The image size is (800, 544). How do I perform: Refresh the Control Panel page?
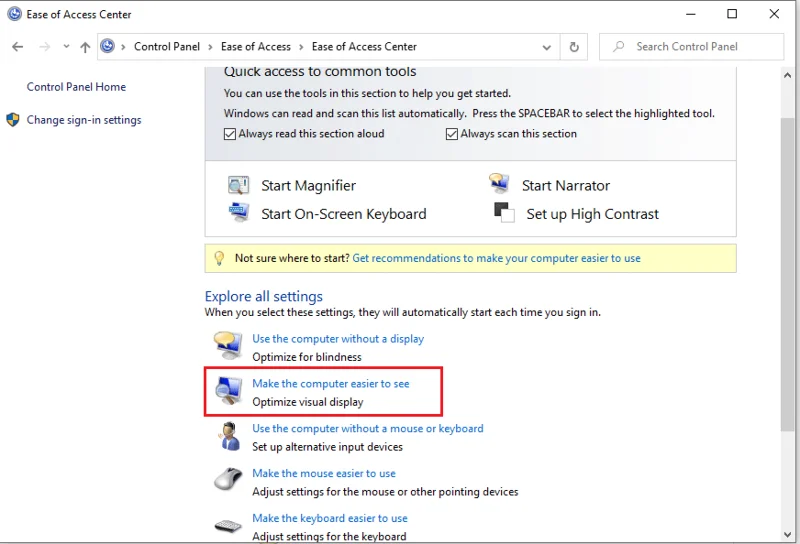click(x=574, y=47)
